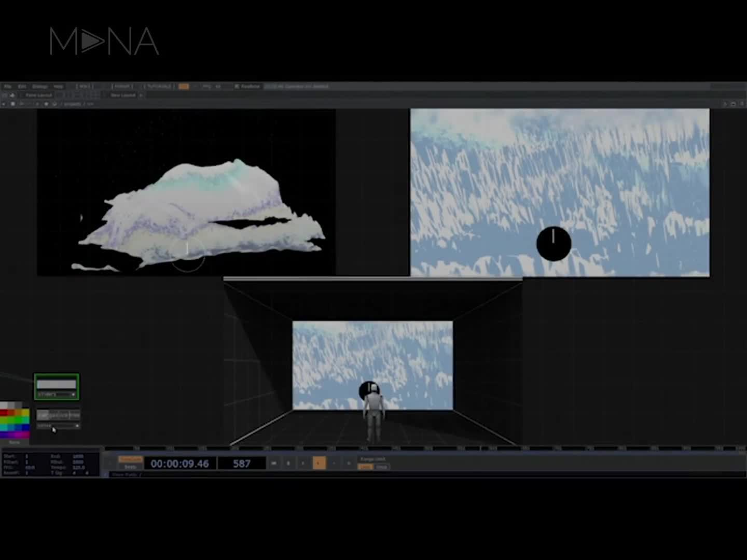Image resolution: width=747 pixels, height=560 pixels.
Task: Pause the timeline playback
Action: (288, 463)
